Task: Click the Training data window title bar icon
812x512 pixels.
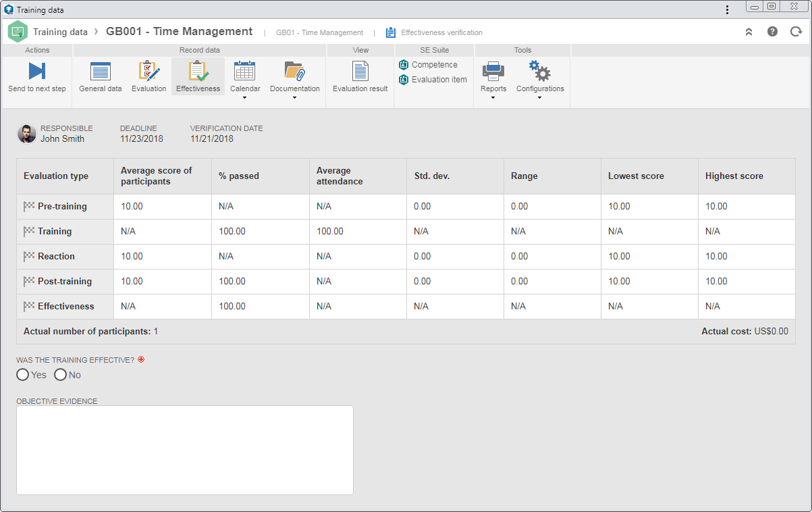Action: (9, 9)
